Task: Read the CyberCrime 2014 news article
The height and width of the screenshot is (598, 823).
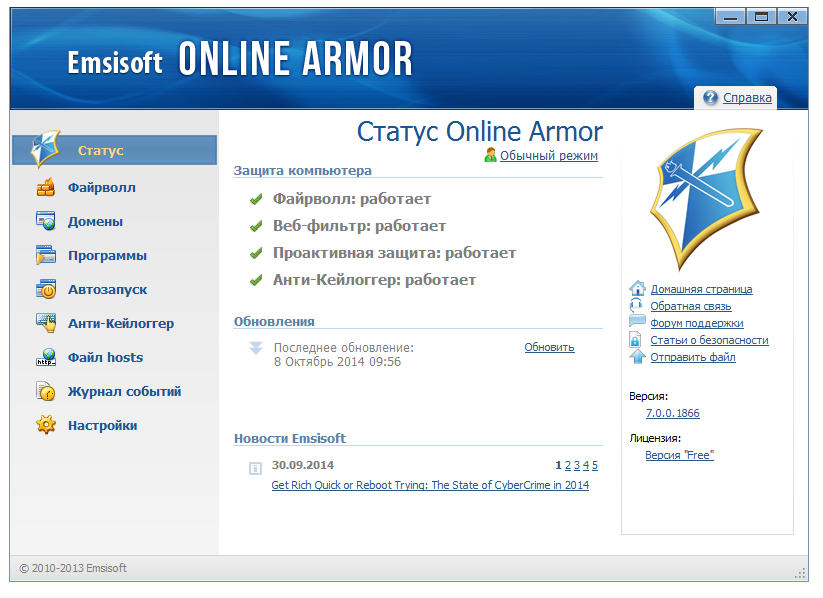Action: (430, 485)
